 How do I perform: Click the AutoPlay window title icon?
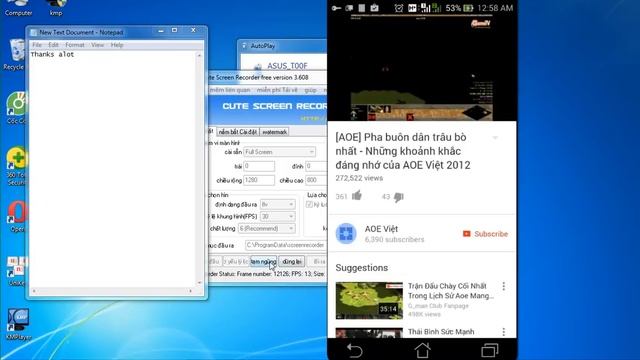tap(244, 46)
